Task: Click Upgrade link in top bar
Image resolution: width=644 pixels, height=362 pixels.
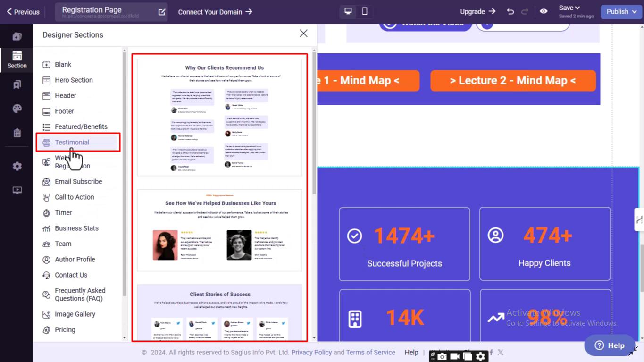Action: pyautogui.click(x=478, y=12)
